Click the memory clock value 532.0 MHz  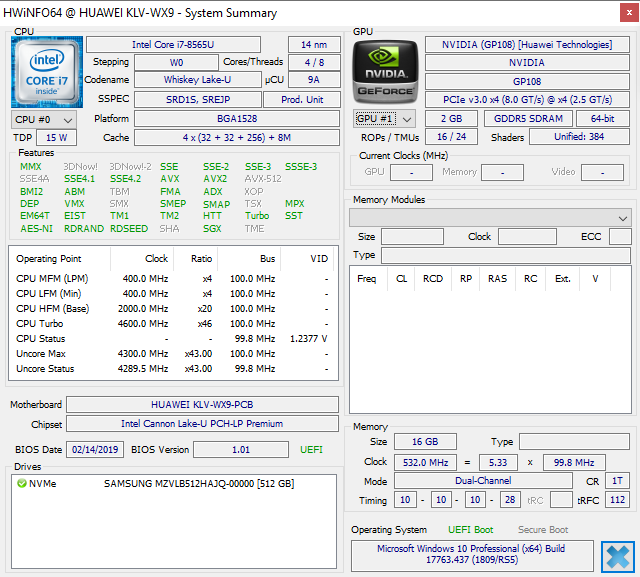click(x=425, y=462)
